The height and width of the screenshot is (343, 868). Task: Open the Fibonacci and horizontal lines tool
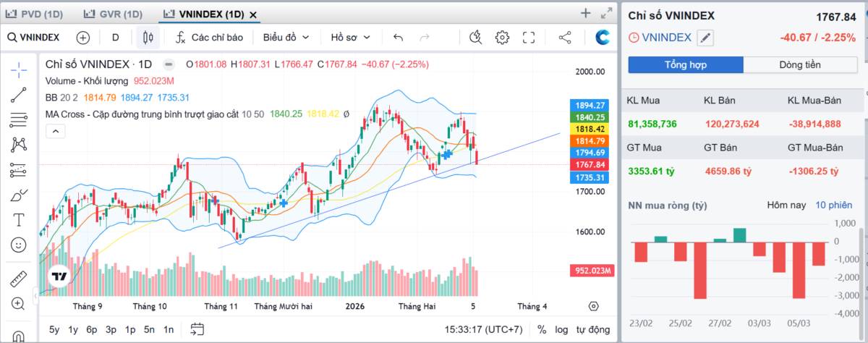[x=19, y=119]
